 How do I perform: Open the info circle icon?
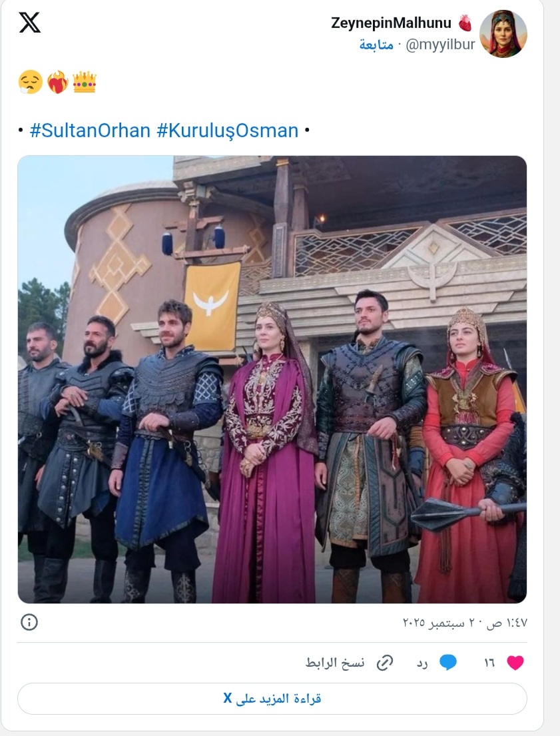[x=29, y=622]
